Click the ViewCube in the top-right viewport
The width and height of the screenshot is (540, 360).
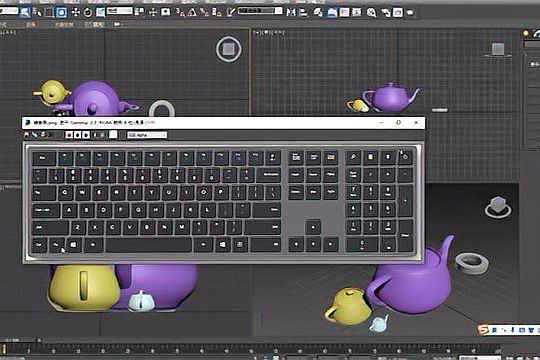coord(498,50)
